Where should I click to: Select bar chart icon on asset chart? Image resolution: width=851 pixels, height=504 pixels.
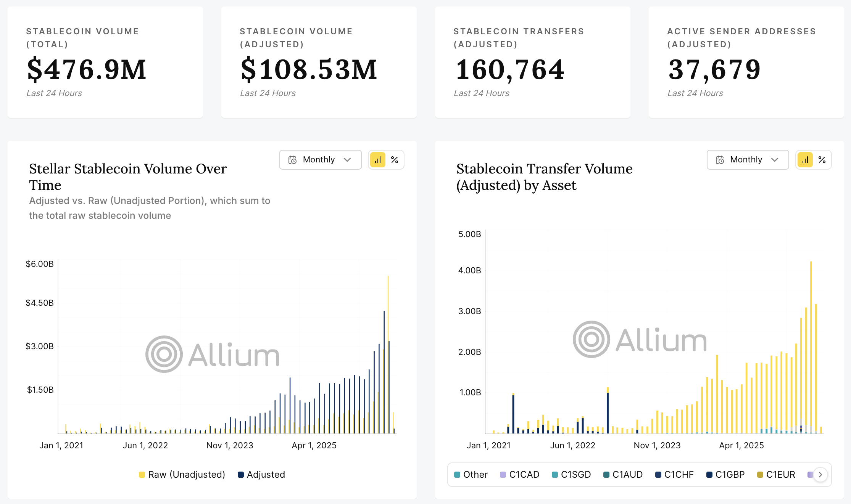point(805,160)
